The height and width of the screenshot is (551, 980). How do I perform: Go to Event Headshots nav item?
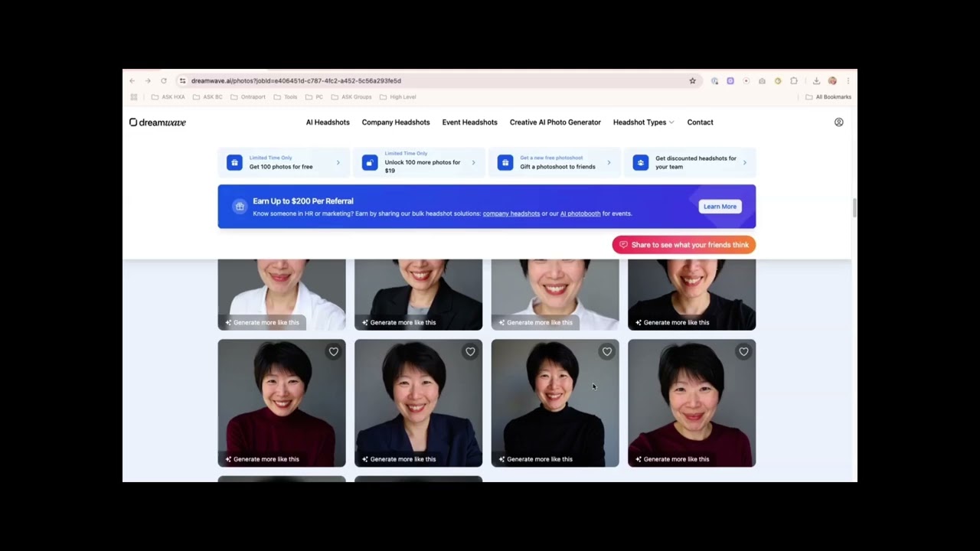pyautogui.click(x=469, y=122)
